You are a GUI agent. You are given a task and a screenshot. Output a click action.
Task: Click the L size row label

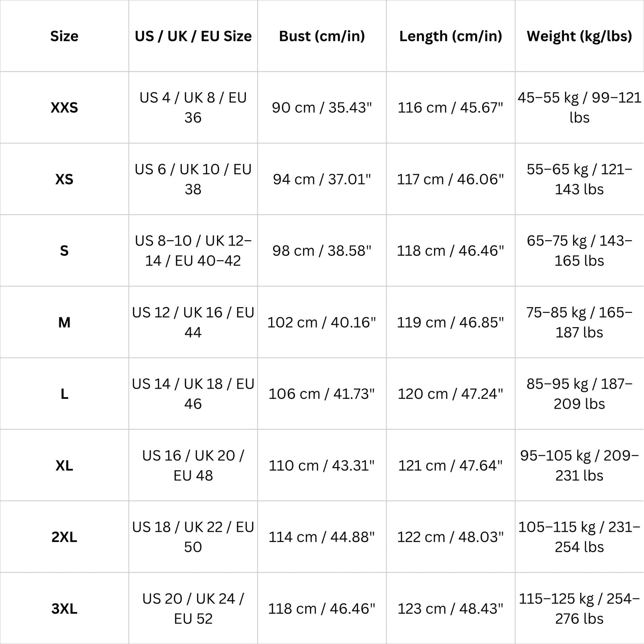click(64, 394)
